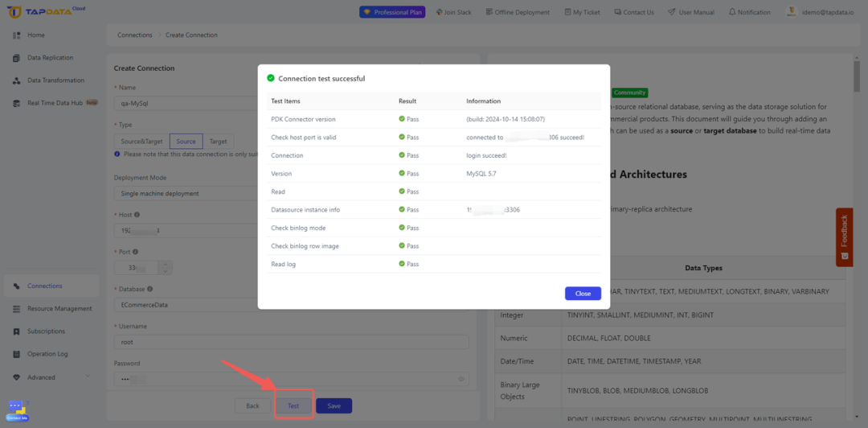This screenshot has height=428, width=868.
Task: Select the Target connection type
Action: pos(218,142)
